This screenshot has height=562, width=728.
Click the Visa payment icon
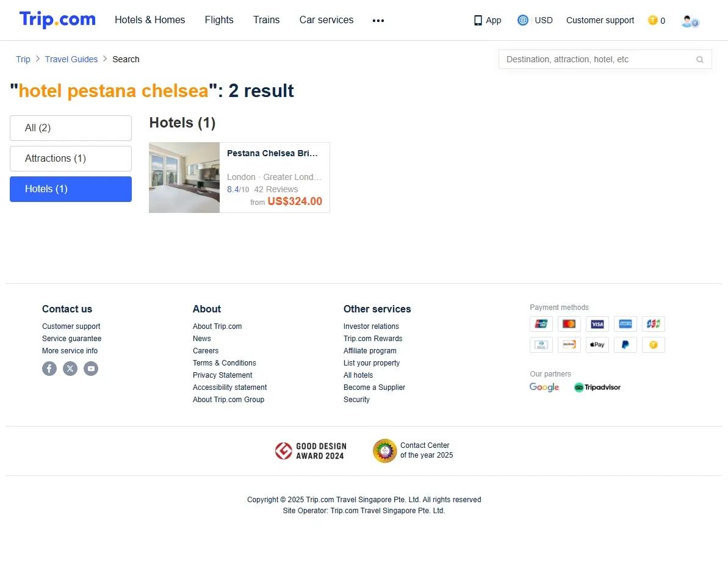pos(597,324)
